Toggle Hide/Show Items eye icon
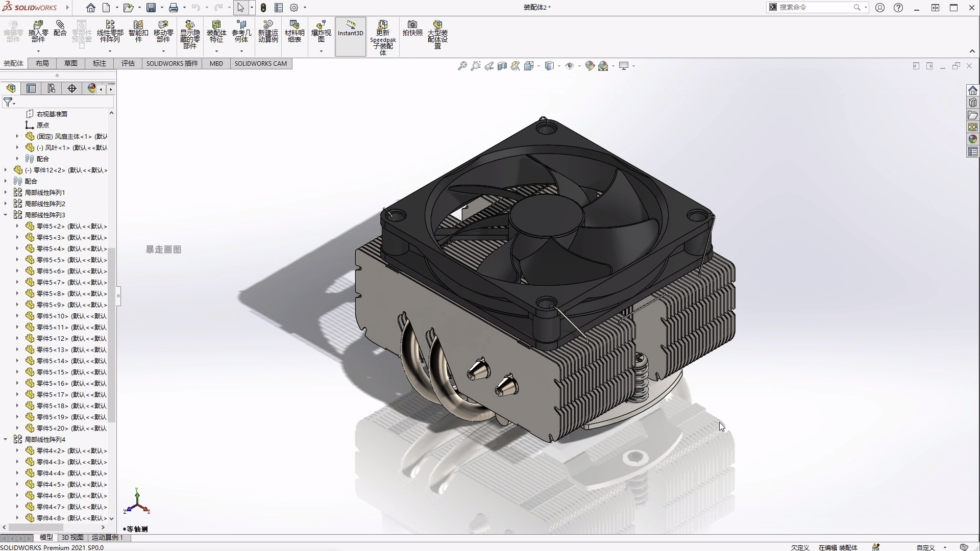The height and width of the screenshot is (551, 980). point(569,66)
